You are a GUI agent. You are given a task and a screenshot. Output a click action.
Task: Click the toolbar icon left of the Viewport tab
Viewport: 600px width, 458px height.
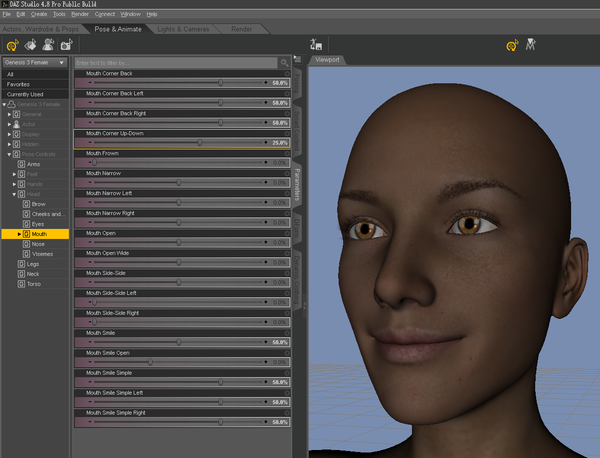tap(317, 45)
